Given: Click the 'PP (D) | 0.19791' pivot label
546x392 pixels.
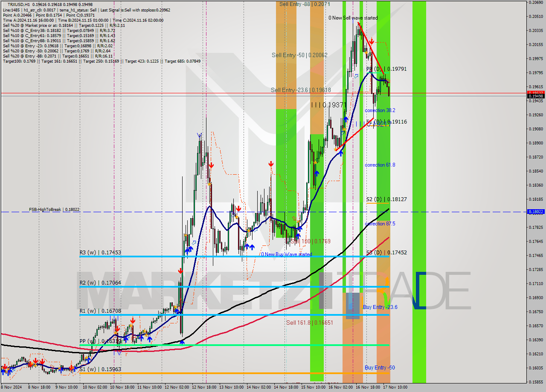Looking at the screenshot, I should 386,69.
